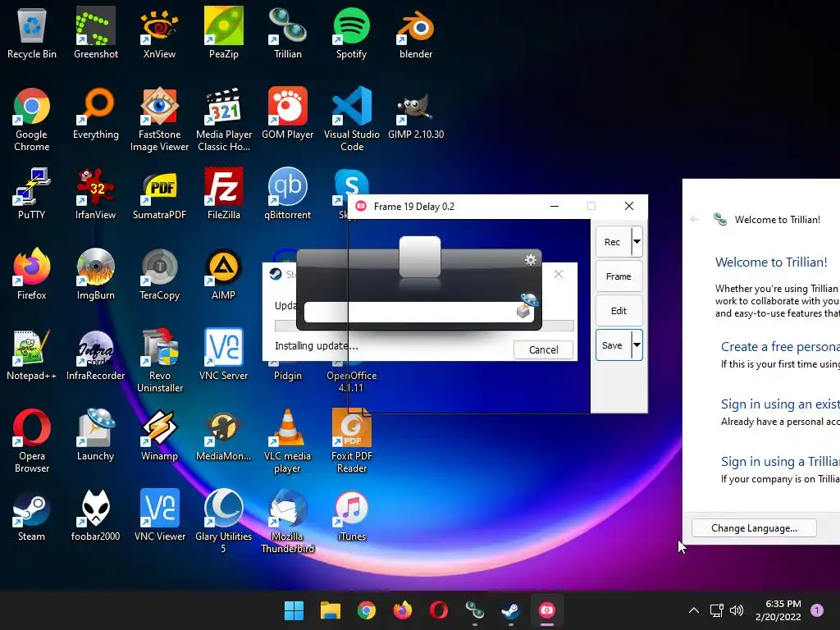Click the Frame button
The image size is (840, 630).
619,276
